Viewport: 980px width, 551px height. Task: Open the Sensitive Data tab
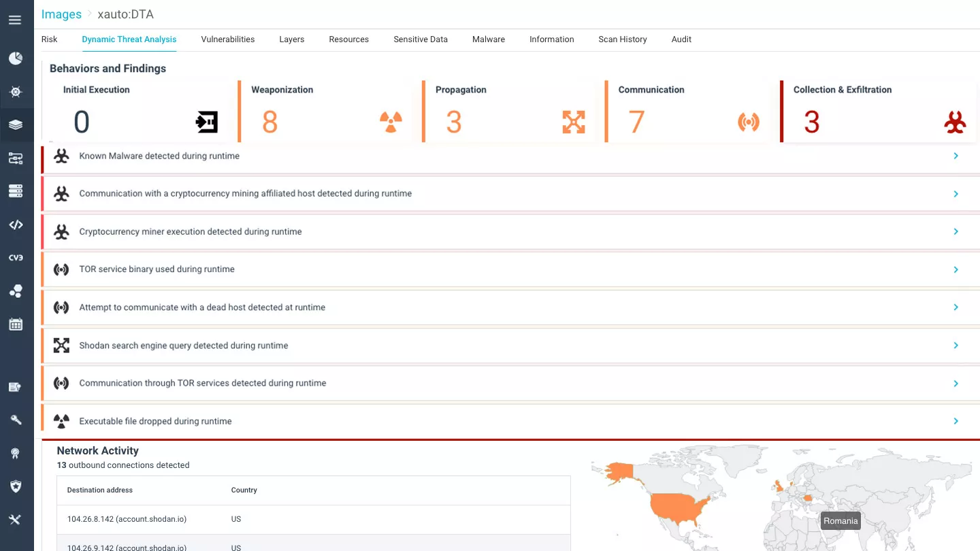pyautogui.click(x=421, y=39)
